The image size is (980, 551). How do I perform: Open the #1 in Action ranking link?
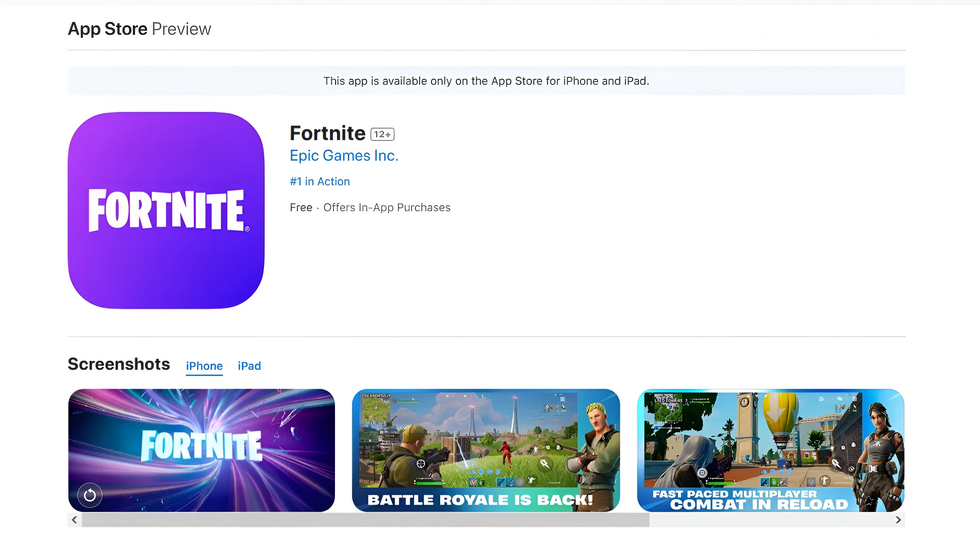point(320,181)
